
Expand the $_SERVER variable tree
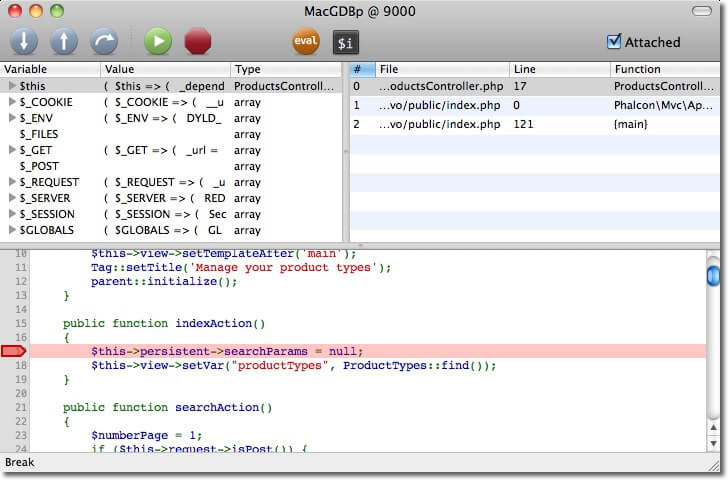coord(12,198)
